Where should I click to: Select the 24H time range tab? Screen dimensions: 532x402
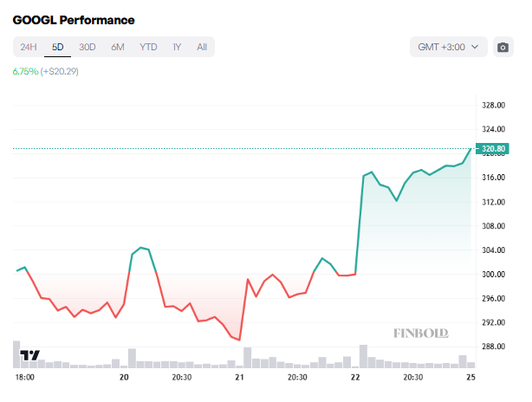point(29,47)
